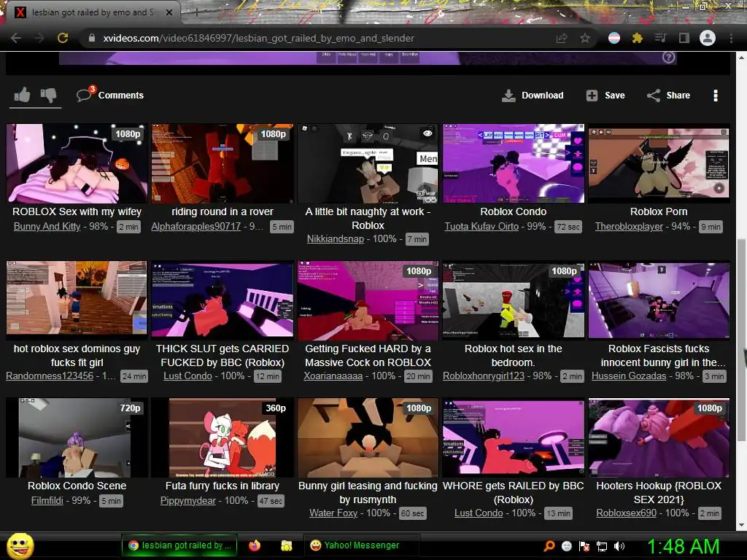This screenshot has width=747, height=560.
Task: Open uploader link Nikkiandsnap
Action: tap(336, 239)
